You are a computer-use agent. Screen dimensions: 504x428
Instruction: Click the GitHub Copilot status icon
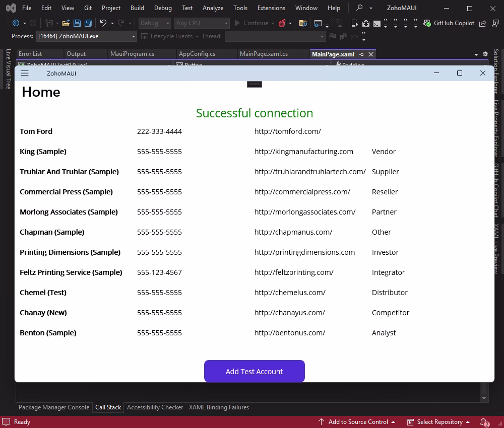tap(427, 23)
